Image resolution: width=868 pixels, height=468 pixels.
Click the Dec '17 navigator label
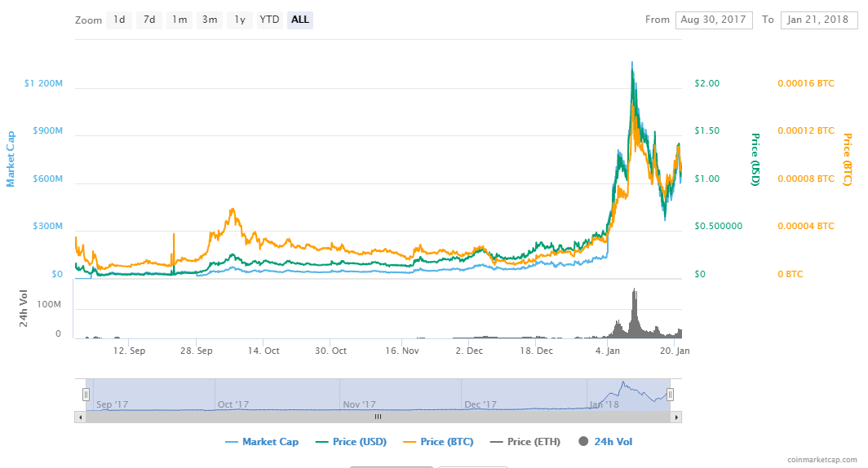coord(480,404)
